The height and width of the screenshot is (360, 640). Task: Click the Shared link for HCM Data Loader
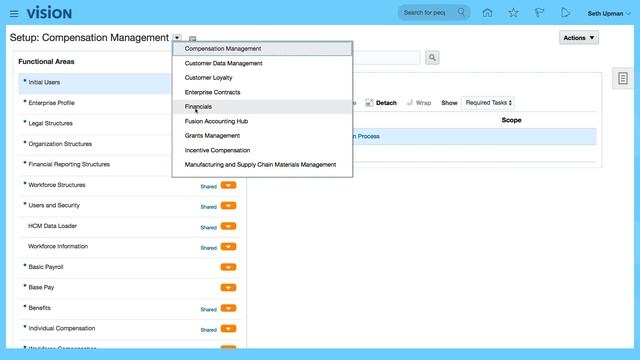pos(209,227)
